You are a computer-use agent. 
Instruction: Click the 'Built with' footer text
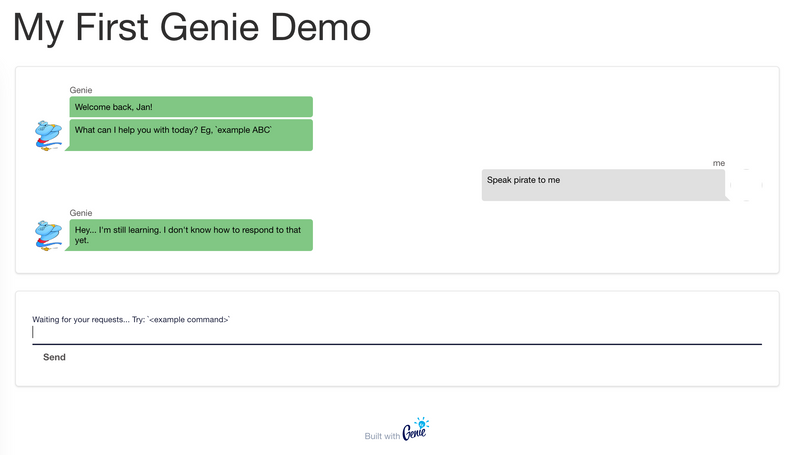(382, 436)
